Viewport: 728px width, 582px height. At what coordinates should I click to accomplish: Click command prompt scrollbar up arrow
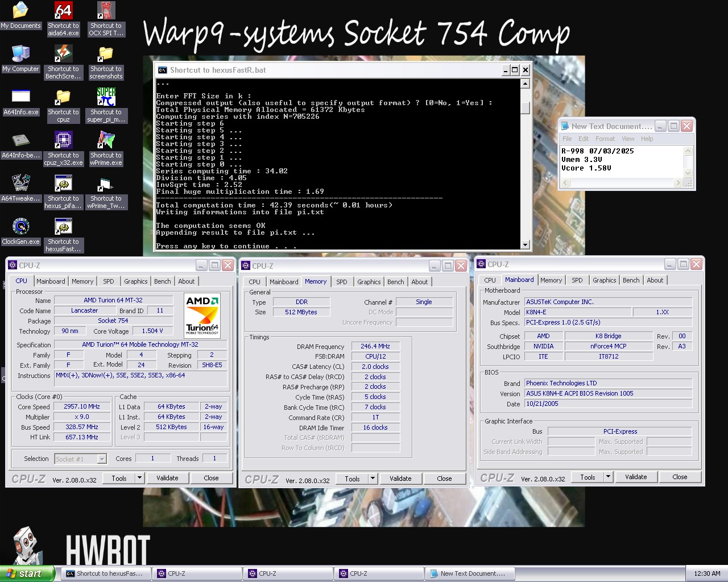point(526,84)
